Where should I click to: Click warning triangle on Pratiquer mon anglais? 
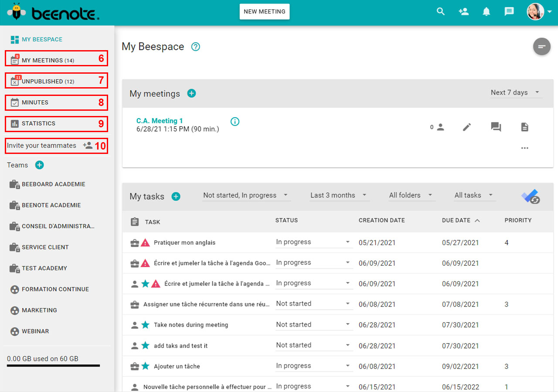pos(146,243)
